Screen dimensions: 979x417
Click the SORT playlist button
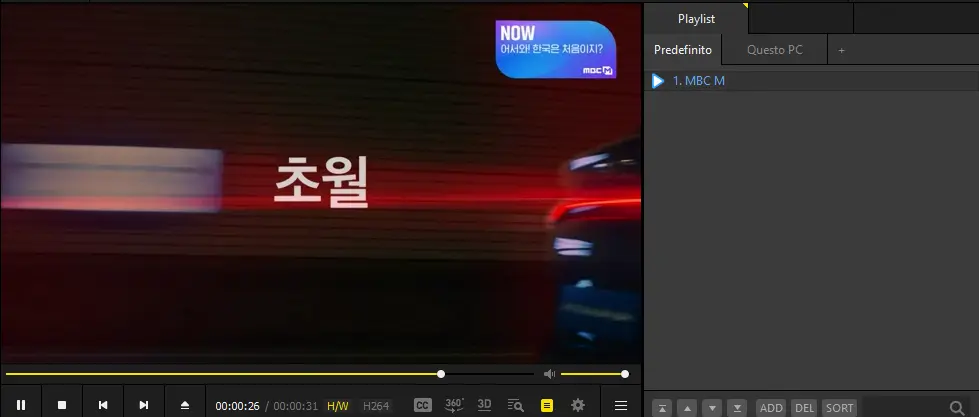(x=839, y=408)
